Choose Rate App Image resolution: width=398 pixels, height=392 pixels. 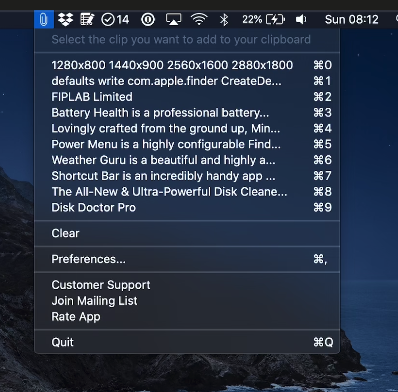[187, 317]
